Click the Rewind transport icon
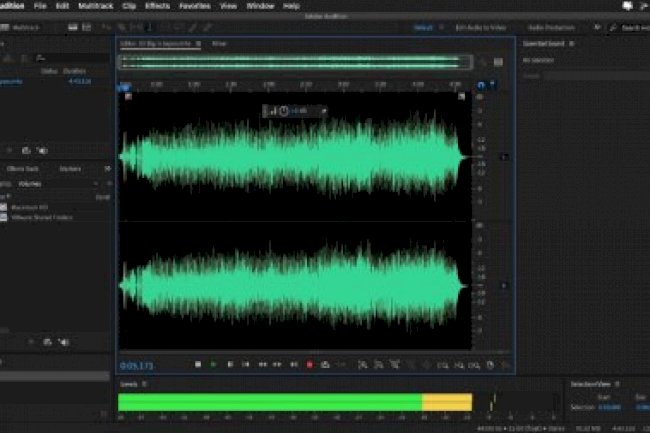Image resolution: width=650 pixels, height=433 pixels. tap(261, 365)
